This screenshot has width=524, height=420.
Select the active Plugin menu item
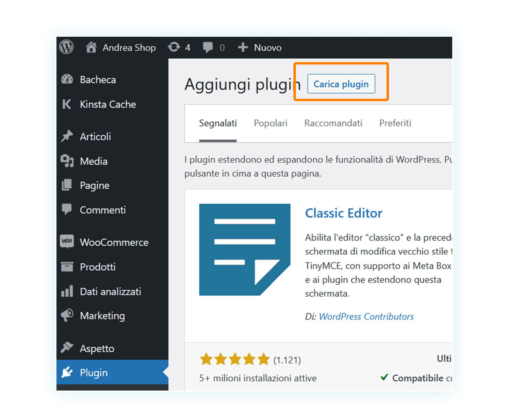[x=112, y=372]
